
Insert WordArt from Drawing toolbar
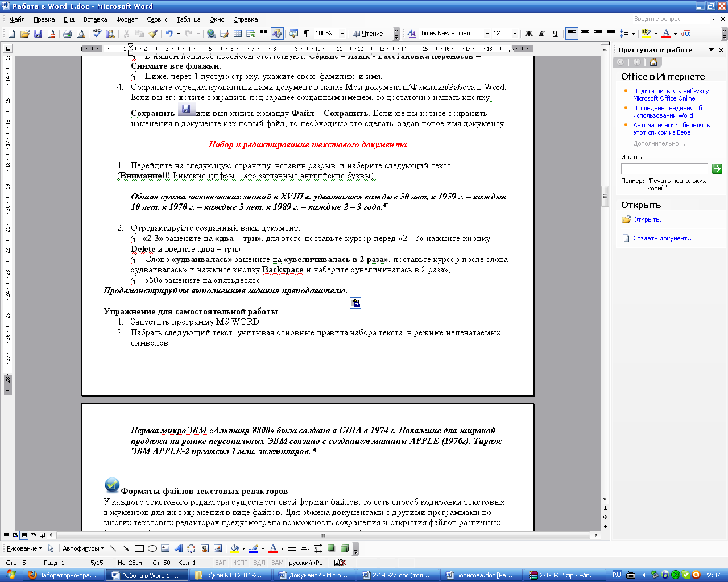coord(178,548)
